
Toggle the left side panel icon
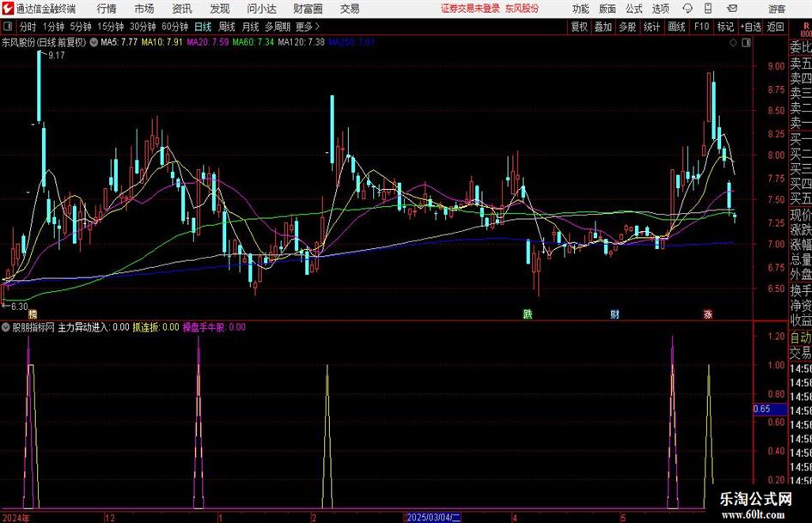[7, 27]
